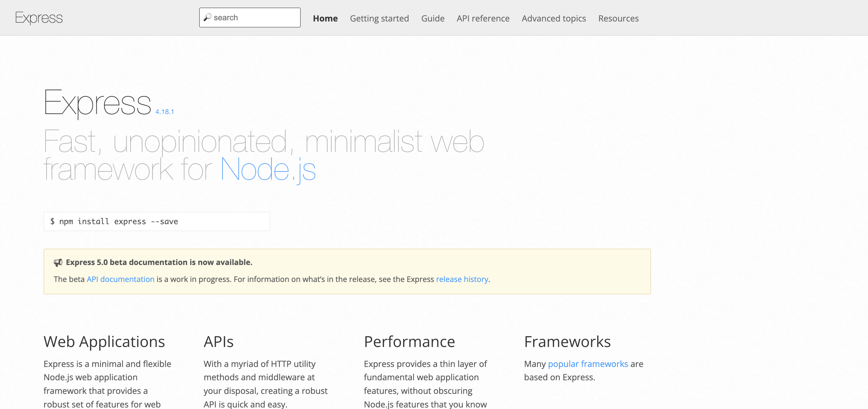The image size is (868, 409).
Task: Click 'Express is a minimal and flexible' text
Action: [x=107, y=364]
